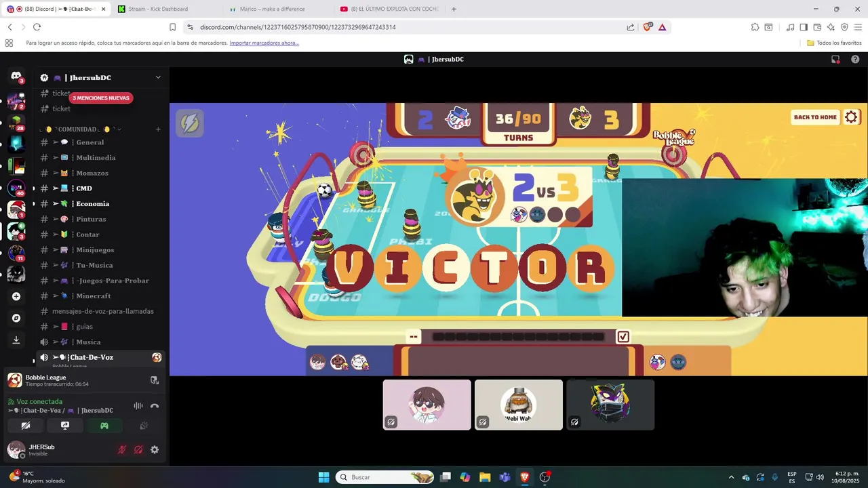This screenshot has height=488, width=868.
Task: Open Brave playlist music note icon
Action: click(790, 27)
